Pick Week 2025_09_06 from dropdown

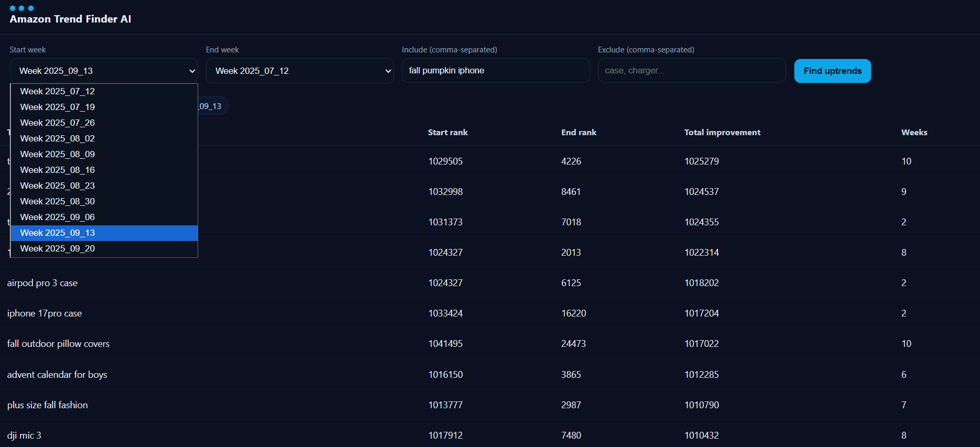pos(58,217)
